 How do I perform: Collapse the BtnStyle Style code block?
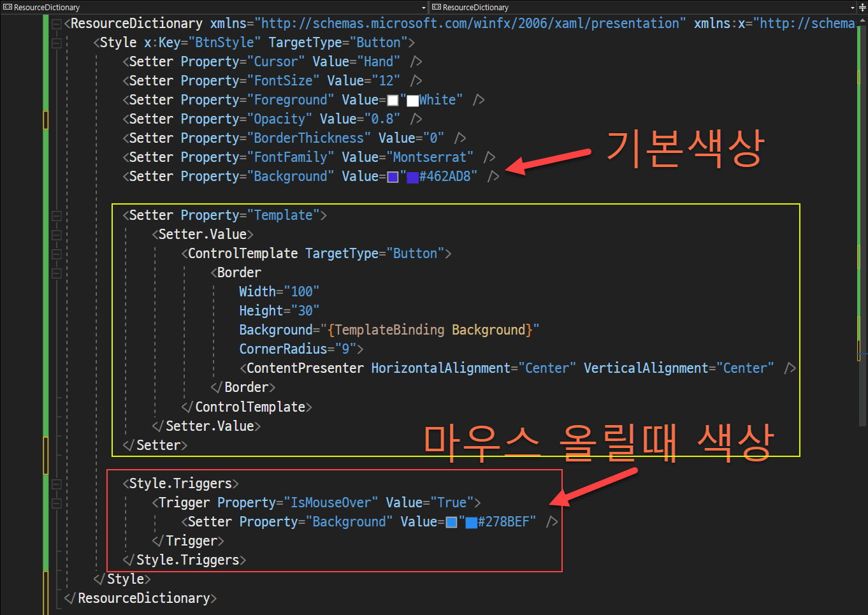click(x=56, y=42)
